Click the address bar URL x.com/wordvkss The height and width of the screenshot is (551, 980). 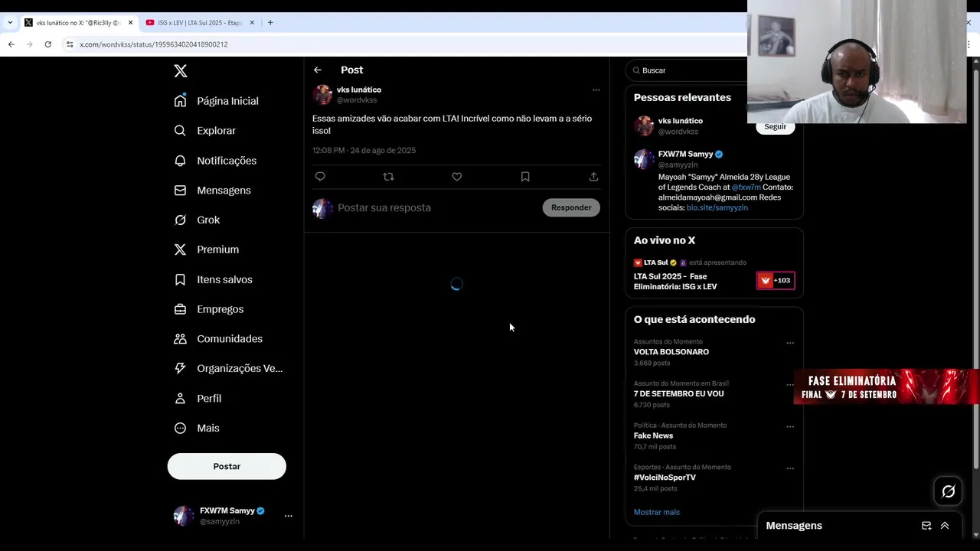154,44
